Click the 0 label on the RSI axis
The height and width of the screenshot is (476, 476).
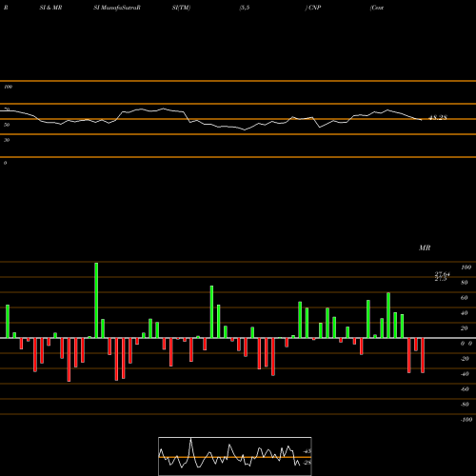5,163
